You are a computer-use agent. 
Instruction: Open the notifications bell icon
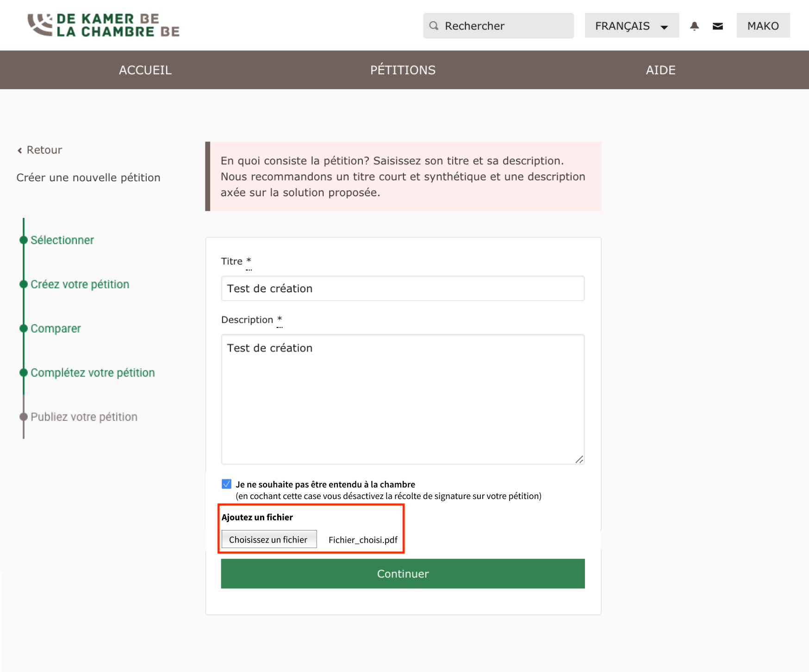pyautogui.click(x=694, y=26)
